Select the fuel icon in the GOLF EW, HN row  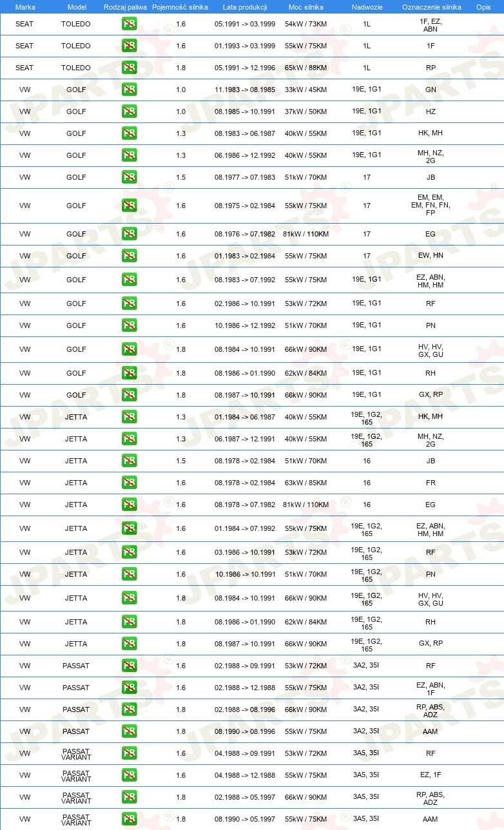[129, 256]
